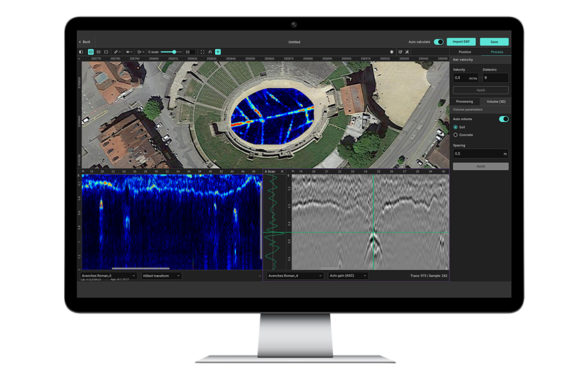The height and width of the screenshot is (390, 588).
Task: Open the Avenches Roman_0 dropdown
Action: 108,276
